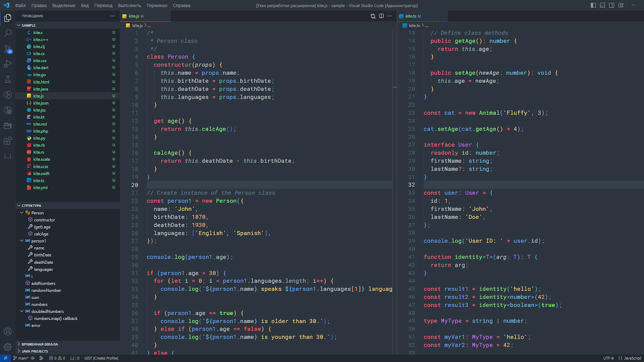Click the split editor icon
644x362 pixels.
[x=381, y=16]
